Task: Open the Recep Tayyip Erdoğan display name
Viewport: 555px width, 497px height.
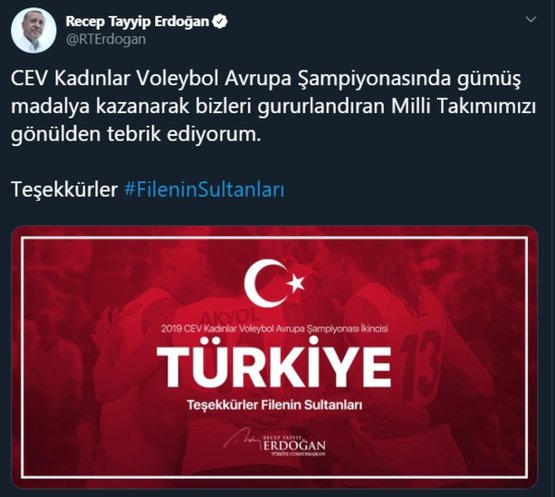Action: 137,22
